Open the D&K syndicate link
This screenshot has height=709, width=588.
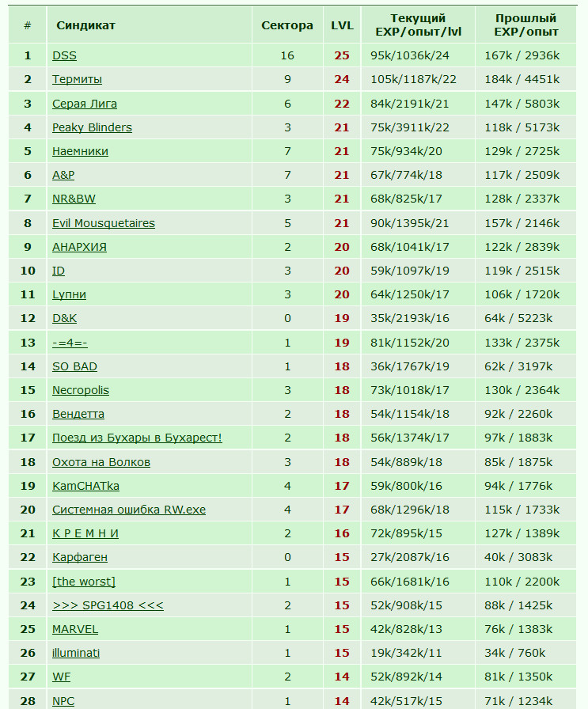click(64, 318)
